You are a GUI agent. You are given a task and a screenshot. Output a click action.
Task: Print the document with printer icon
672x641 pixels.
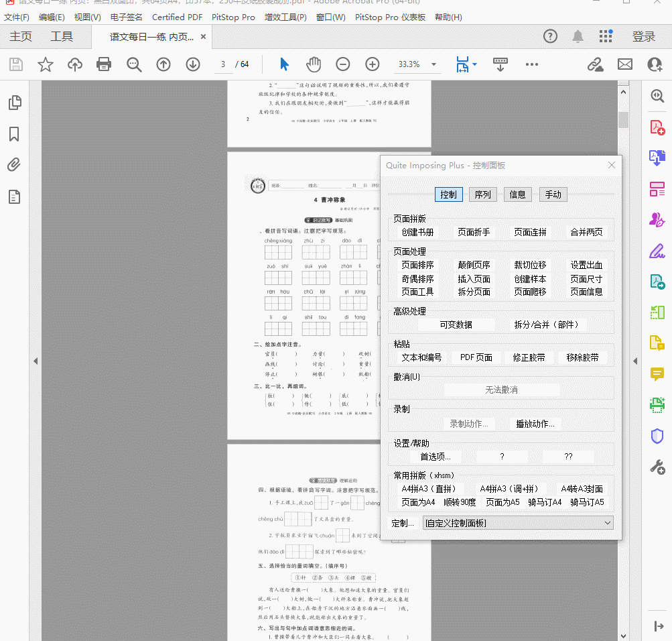[104, 64]
